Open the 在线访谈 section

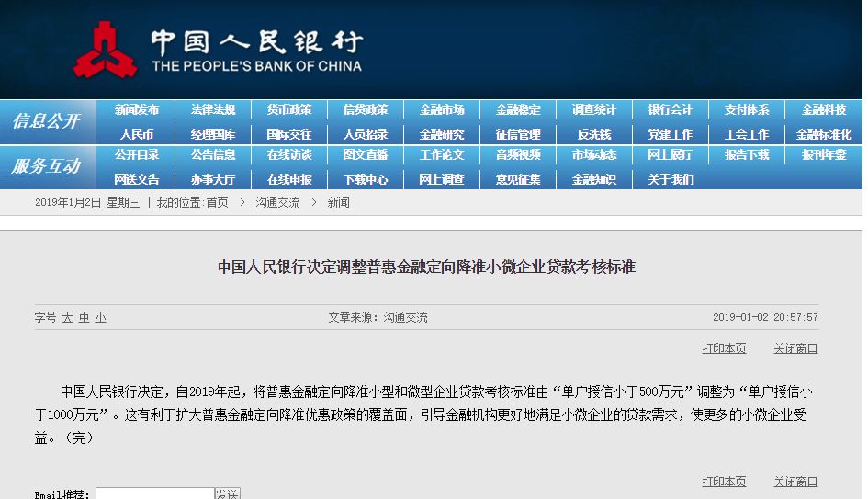coord(289,155)
